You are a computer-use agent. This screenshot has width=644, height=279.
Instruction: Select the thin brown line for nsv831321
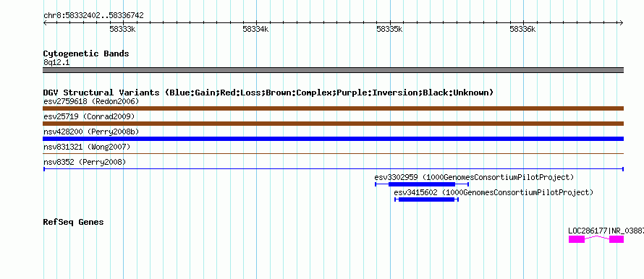coord(333,153)
